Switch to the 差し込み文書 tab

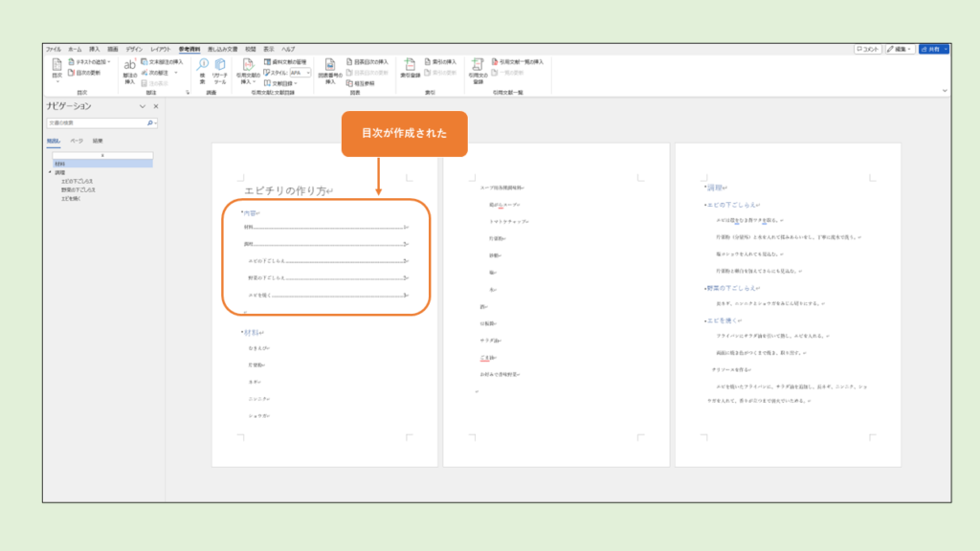click(222, 49)
